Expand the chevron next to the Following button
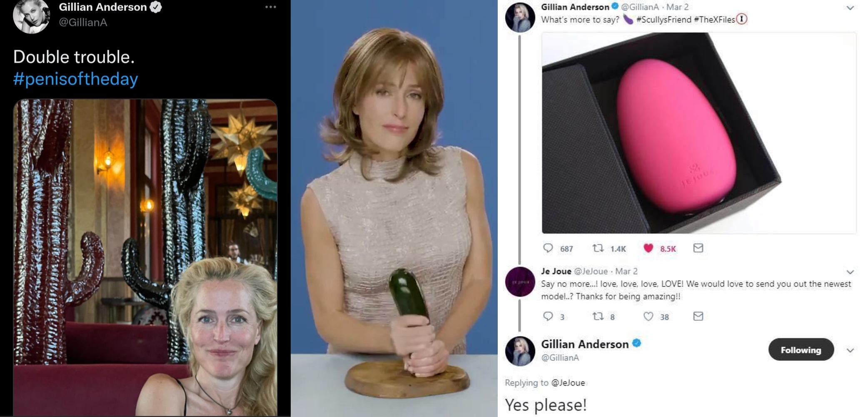This screenshot has width=868, height=417. point(850,350)
